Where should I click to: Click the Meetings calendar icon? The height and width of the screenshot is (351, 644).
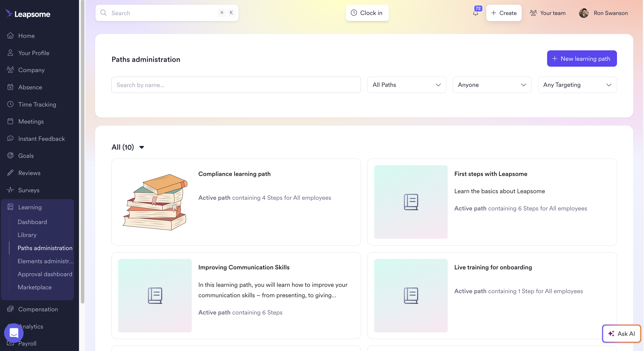pos(10,121)
